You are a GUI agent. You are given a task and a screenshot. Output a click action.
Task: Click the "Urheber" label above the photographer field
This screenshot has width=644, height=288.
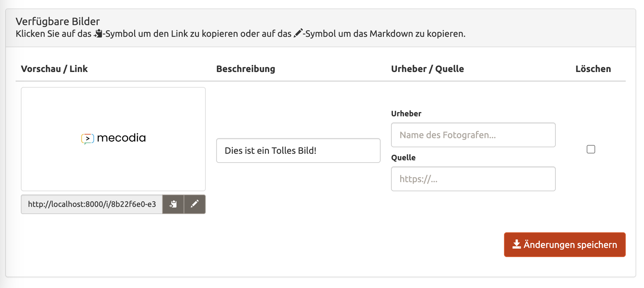click(406, 114)
